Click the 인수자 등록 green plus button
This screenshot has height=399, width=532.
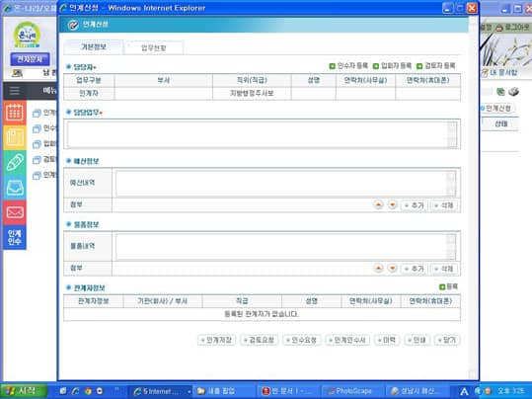348,66
